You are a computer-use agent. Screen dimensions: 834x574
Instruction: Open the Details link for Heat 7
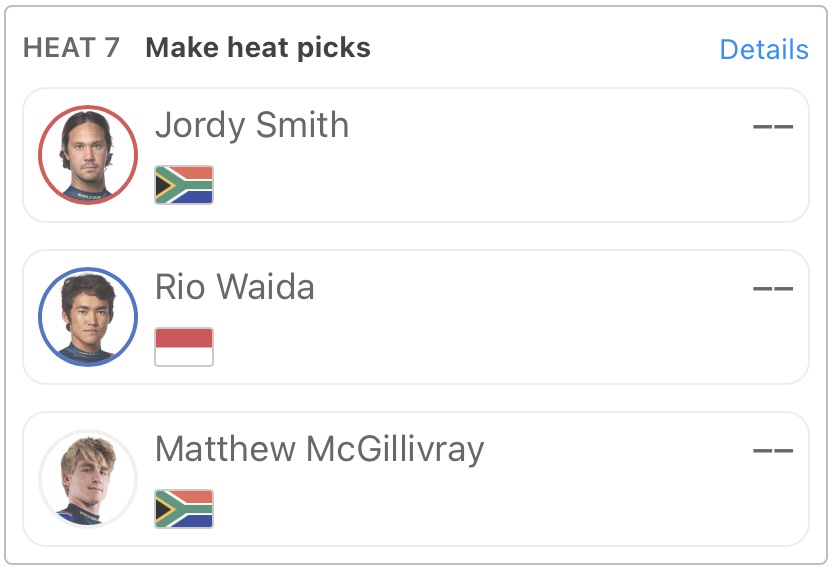(763, 50)
